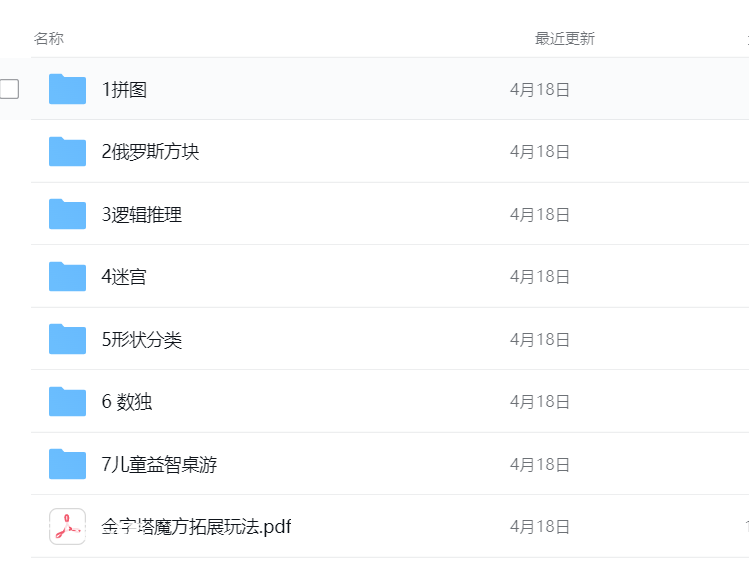Open the 4迷宫 folder icon
Screen dimensions: 749x572
click(x=67, y=276)
